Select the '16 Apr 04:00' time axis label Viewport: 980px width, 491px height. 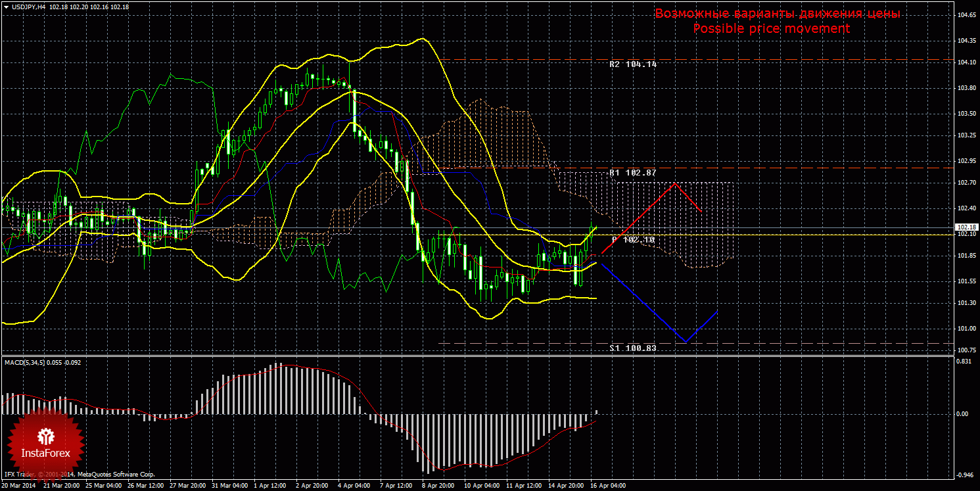607,486
